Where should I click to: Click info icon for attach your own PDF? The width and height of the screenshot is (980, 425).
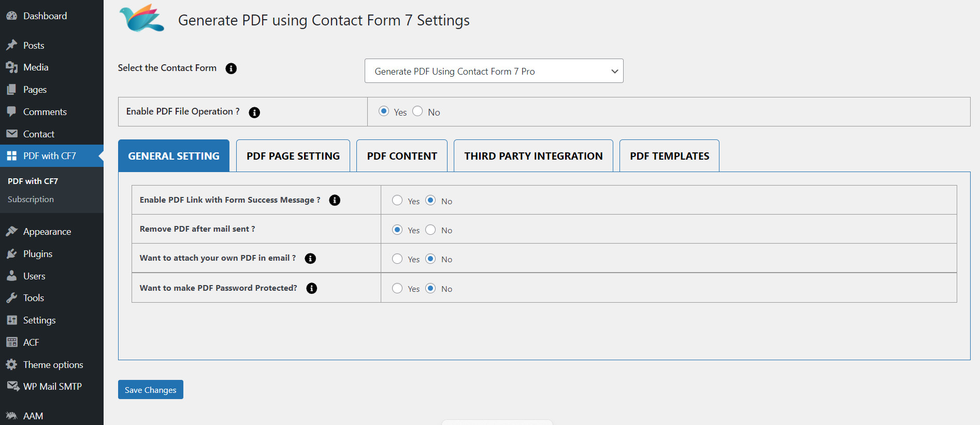point(310,259)
